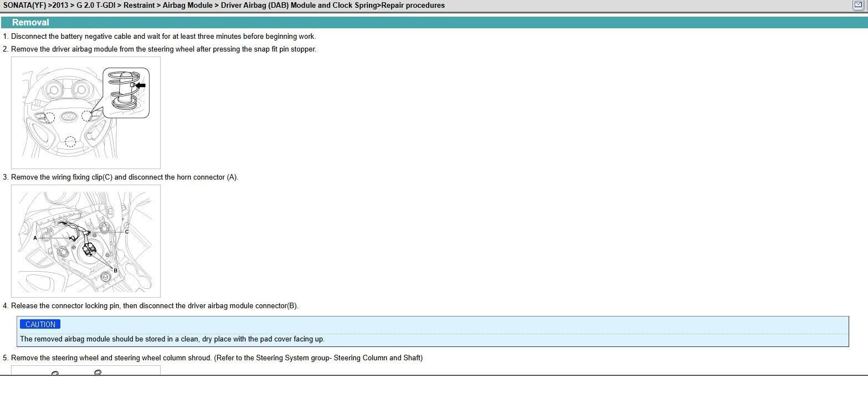Click the blue CAUTION label

coord(40,324)
